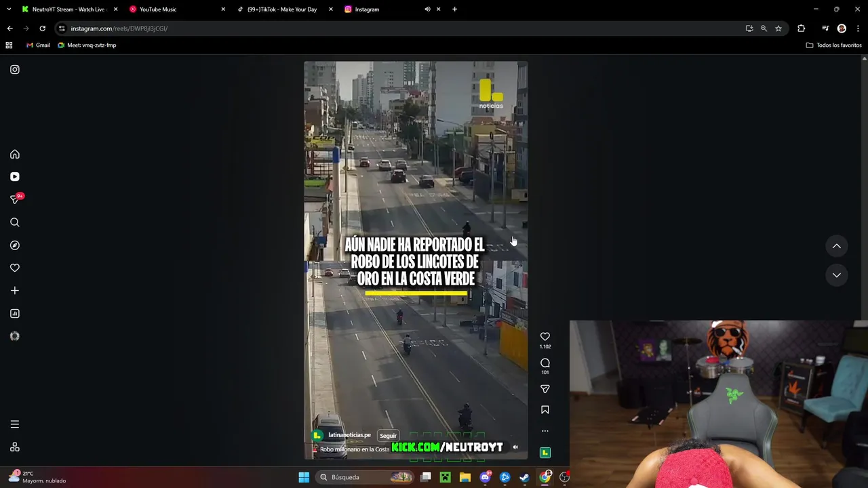Toggle reel sound with speaker icon
Image resolution: width=868 pixels, height=488 pixels.
[515, 447]
